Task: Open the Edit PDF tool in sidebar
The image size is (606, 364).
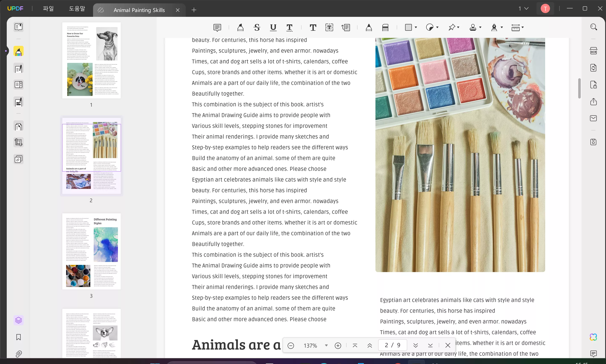Action: 18,69
